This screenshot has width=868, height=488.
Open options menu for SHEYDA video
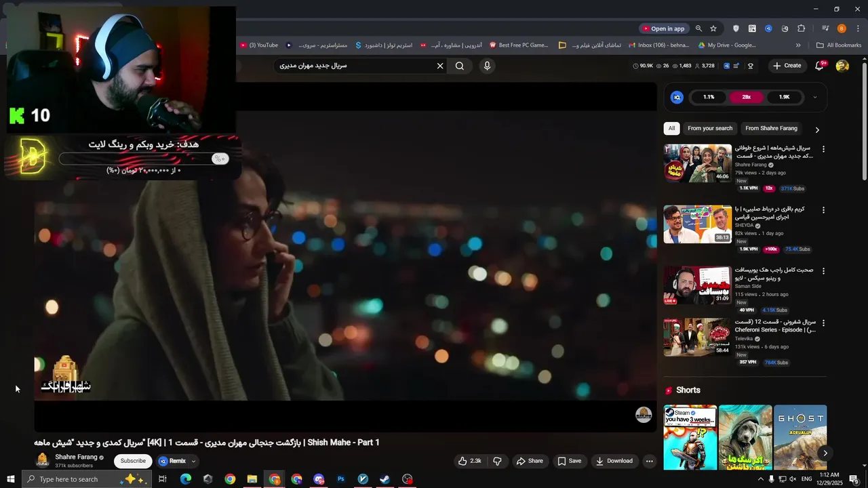click(x=824, y=210)
